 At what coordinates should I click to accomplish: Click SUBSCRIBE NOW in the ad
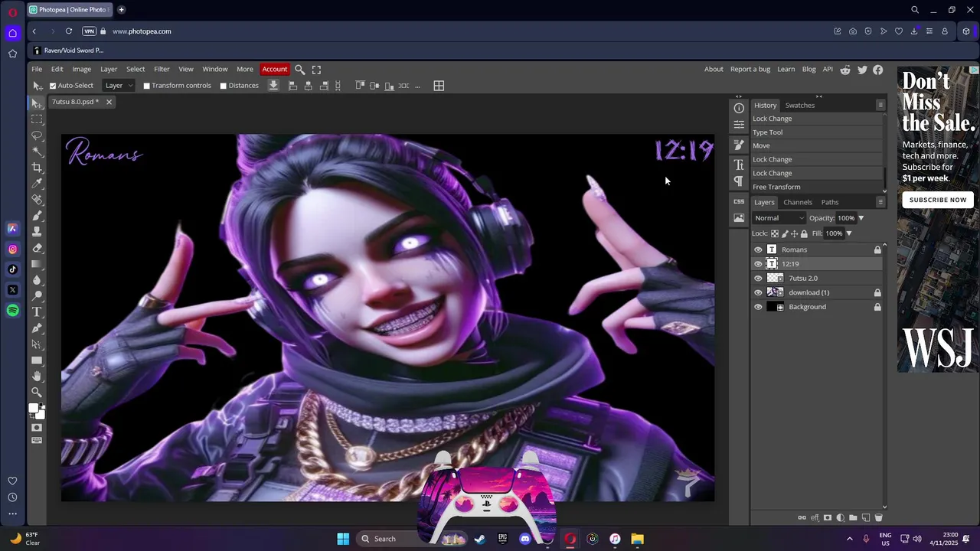[x=938, y=200]
